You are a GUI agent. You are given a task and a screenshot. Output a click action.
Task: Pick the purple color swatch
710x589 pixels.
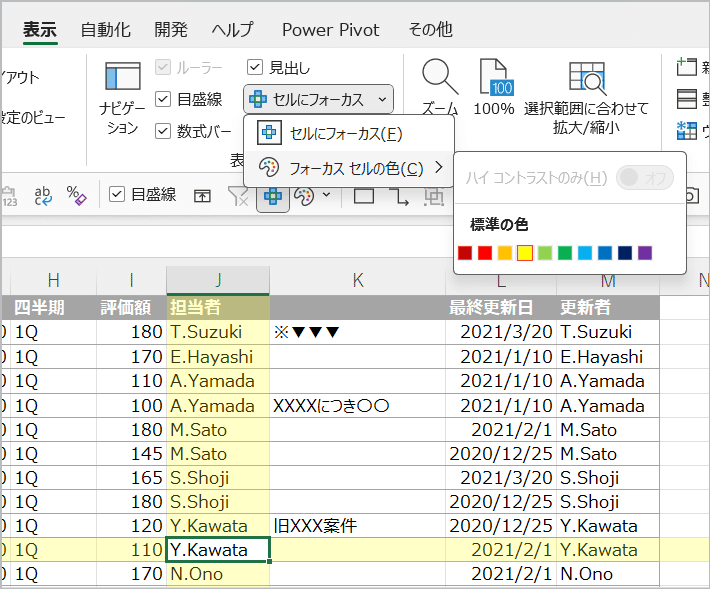click(x=645, y=253)
